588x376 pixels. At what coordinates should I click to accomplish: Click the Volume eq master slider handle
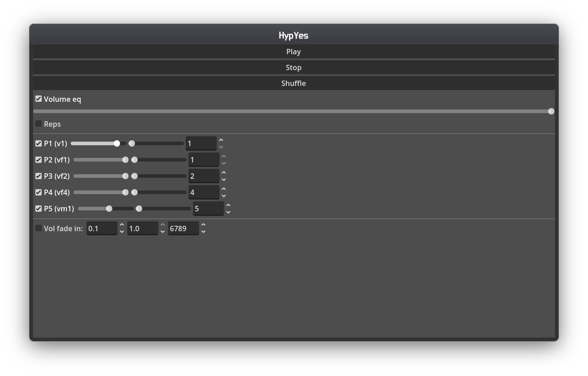point(551,111)
